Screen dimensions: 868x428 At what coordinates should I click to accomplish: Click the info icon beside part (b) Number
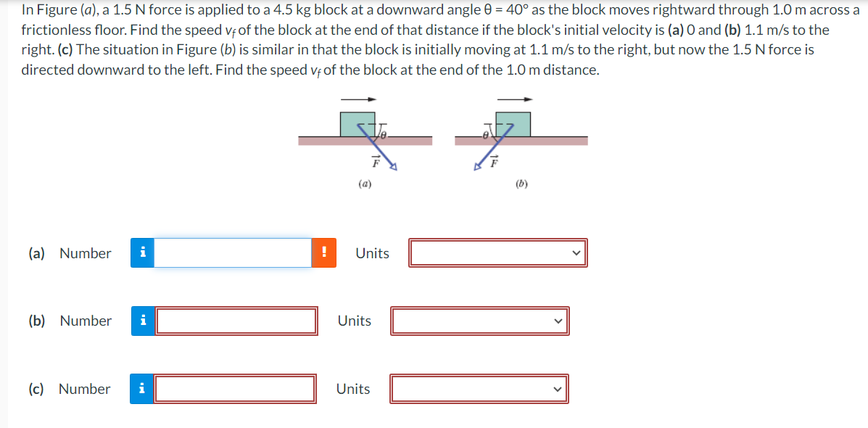click(x=142, y=321)
